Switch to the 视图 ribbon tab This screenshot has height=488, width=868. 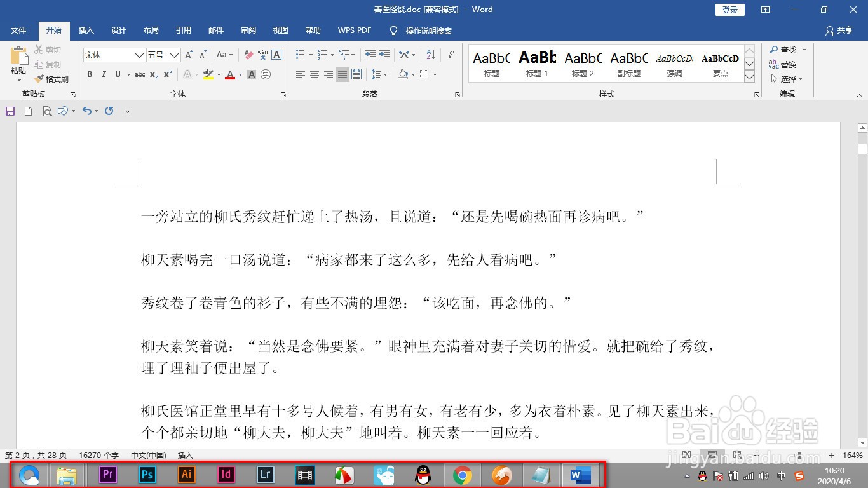280,30
